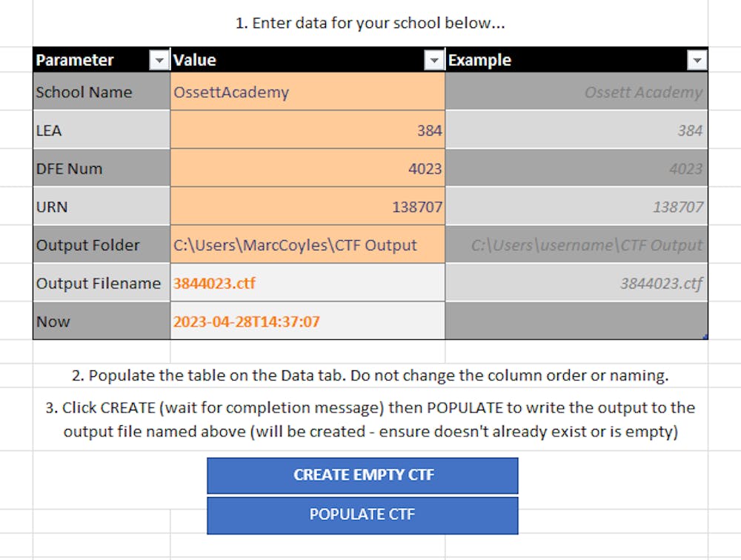Click the Output Folder parameter label cell
741x560 pixels.
102,245
